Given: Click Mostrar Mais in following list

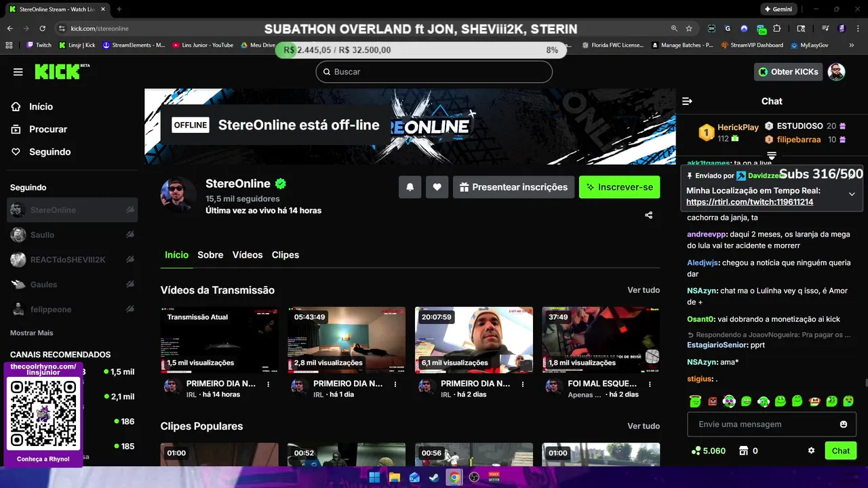Looking at the screenshot, I should pos(31,333).
